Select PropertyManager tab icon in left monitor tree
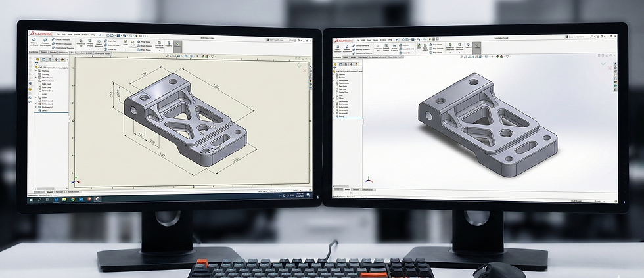 (x=43, y=60)
